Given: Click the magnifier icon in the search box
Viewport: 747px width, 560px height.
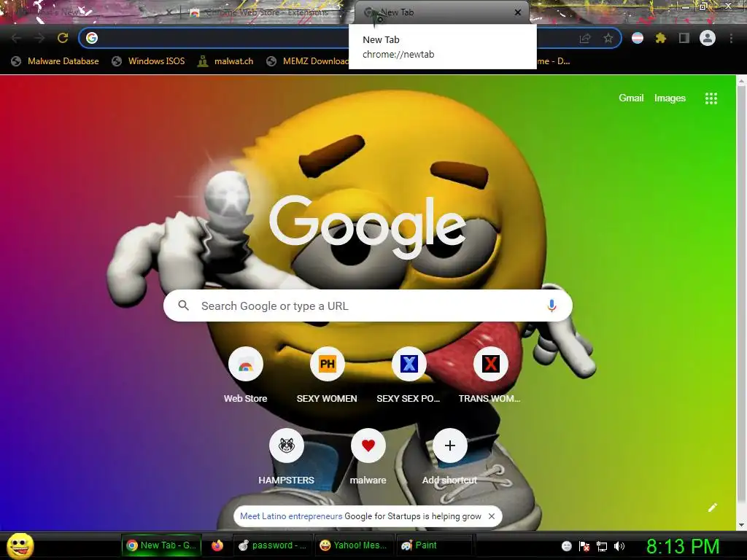Looking at the screenshot, I should [183, 306].
